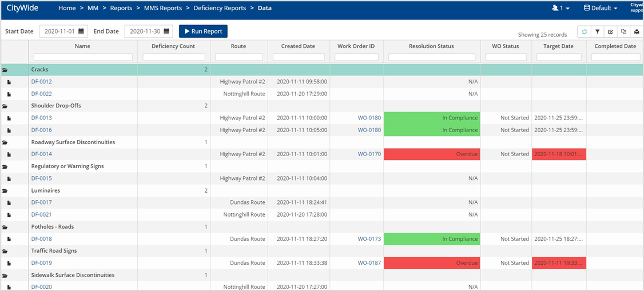
Task: Click the Resolution Status column filter box
Action: [432, 57]
